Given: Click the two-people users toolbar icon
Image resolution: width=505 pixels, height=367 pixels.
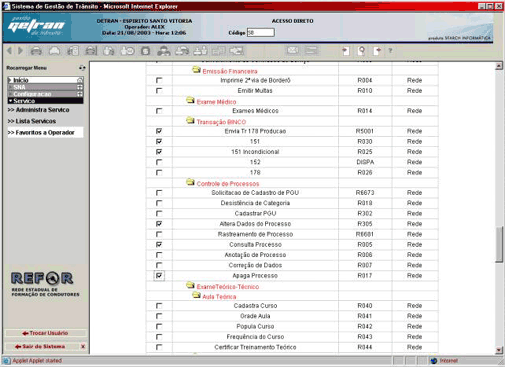Looking at the screenshot, I should 164,51.
